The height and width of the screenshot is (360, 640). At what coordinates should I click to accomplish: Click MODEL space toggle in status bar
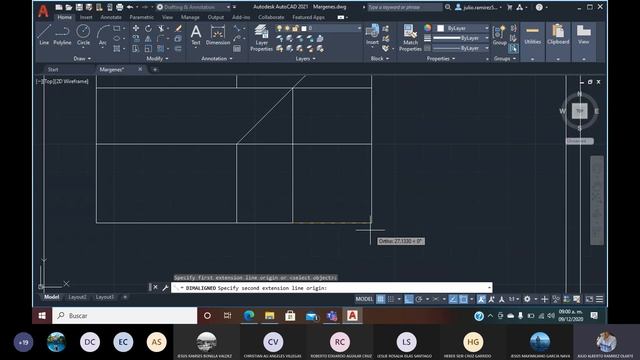pyautogui.click(x=364, y=299)
